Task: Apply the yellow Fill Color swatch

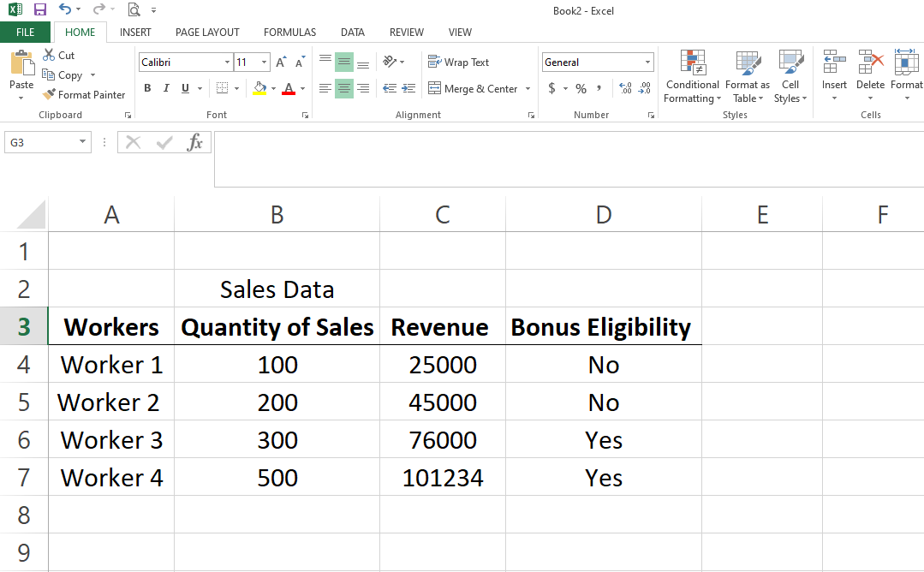Action: [260, 88]
